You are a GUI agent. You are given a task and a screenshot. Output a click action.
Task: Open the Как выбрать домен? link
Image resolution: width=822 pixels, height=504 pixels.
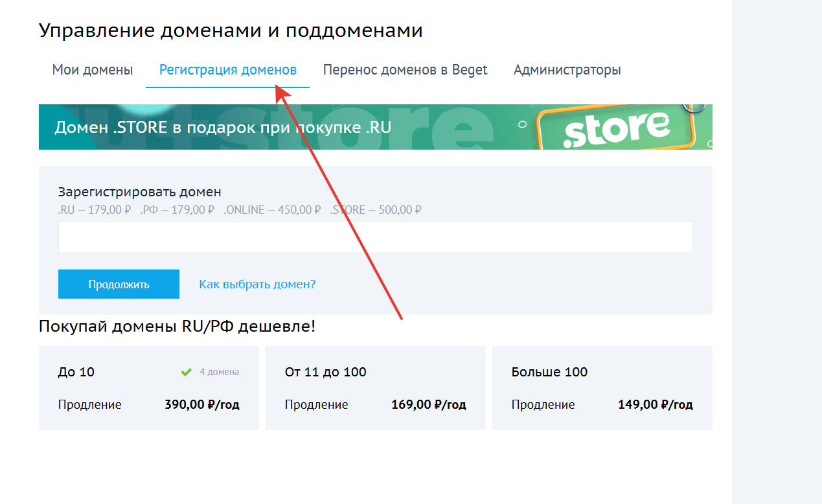click(x=257, y=284)
